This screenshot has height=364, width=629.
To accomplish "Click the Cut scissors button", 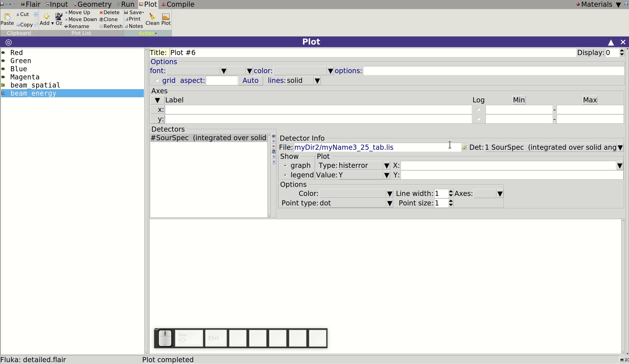I will [x=23, y=14].
